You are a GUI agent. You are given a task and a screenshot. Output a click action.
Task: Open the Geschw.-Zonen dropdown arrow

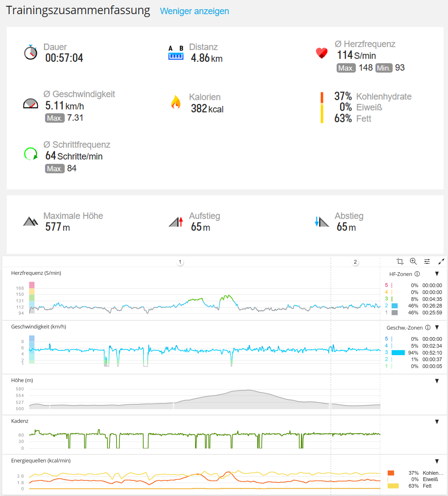(437, 328)
